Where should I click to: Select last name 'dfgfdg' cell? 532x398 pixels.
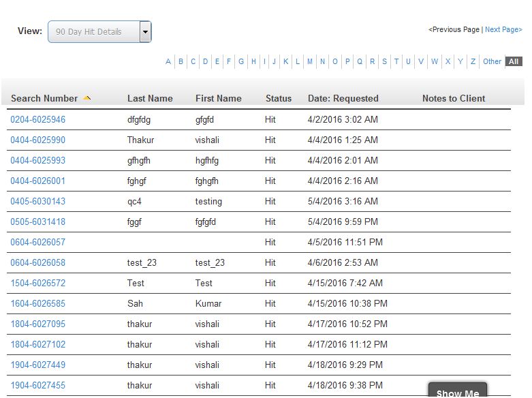(x=139, y=120)
